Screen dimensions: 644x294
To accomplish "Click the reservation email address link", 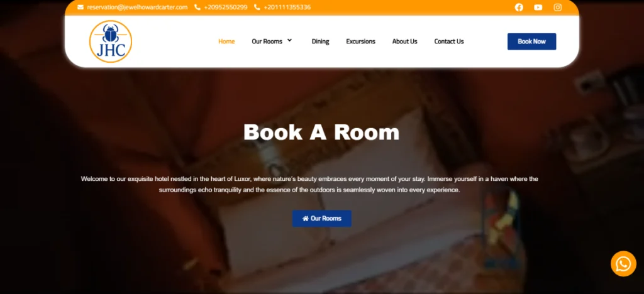I will tap(137, 8).
